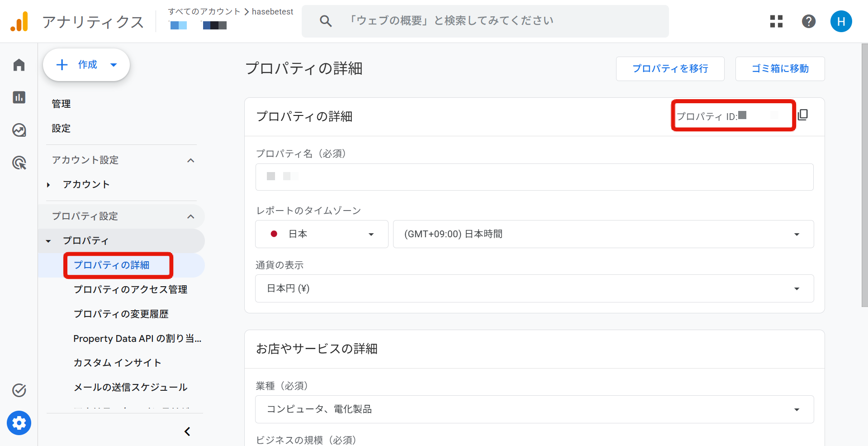Open the Advertising cursor target icon
The image size is (868, 446).
(19, 163)
